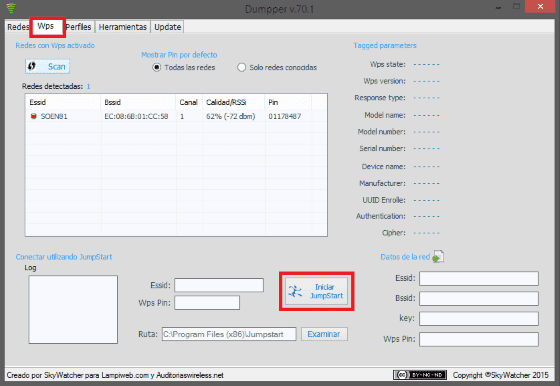Click the Examinar button

324,334
